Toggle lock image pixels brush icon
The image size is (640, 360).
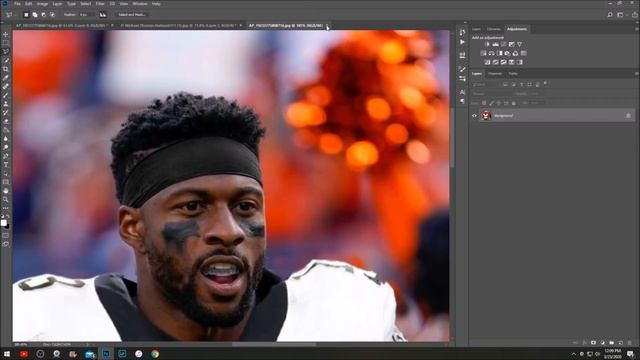[x=491, y=103]
